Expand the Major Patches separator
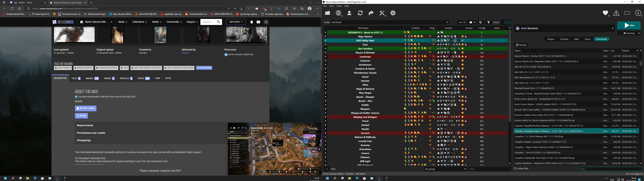644x181 pixels. pos(326,37)
